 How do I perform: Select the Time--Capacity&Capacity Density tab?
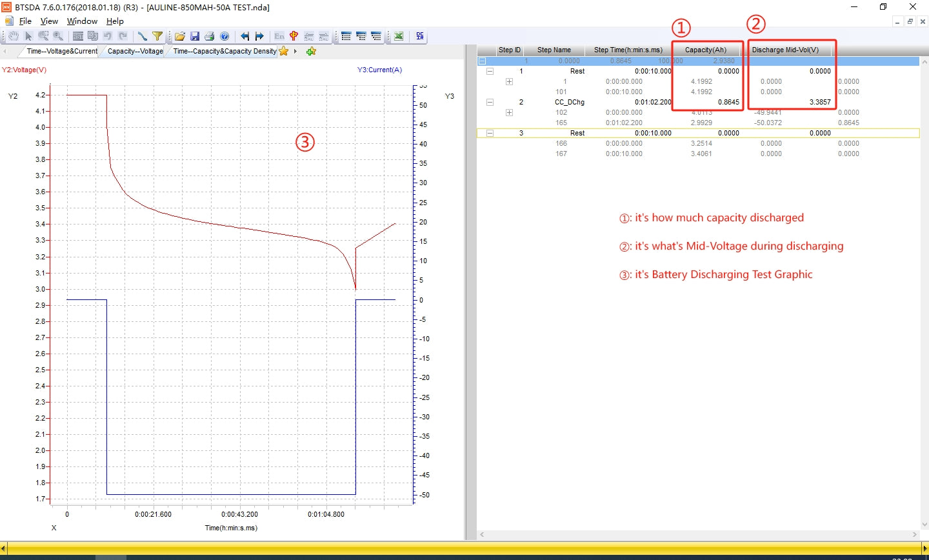[224, 51]
